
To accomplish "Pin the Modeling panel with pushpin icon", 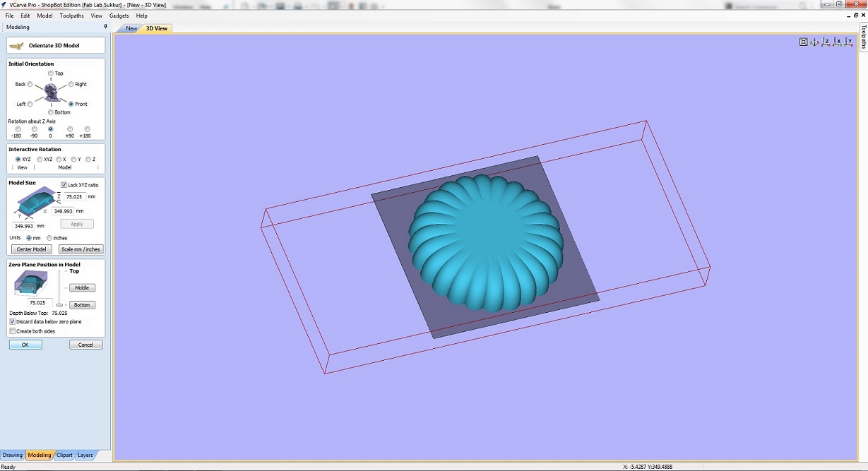I will (105, 27).
